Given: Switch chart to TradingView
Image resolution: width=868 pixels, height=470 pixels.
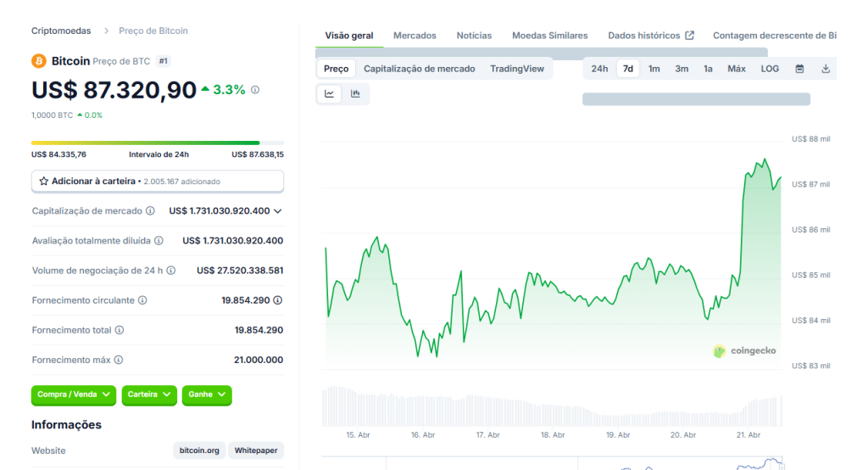Looking at the screenshot, I should [517, 69].
